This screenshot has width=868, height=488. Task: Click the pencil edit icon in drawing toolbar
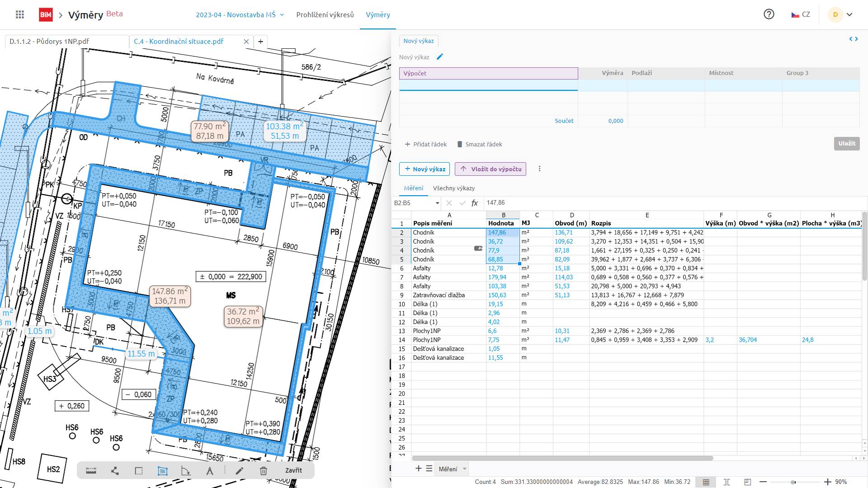pyautogui.click(x=240, y=471)
